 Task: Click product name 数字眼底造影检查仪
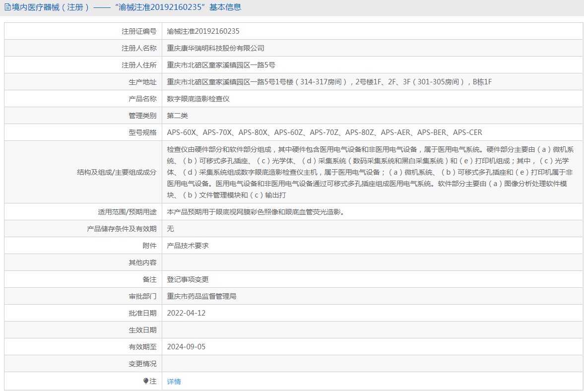tap(198, 99)
